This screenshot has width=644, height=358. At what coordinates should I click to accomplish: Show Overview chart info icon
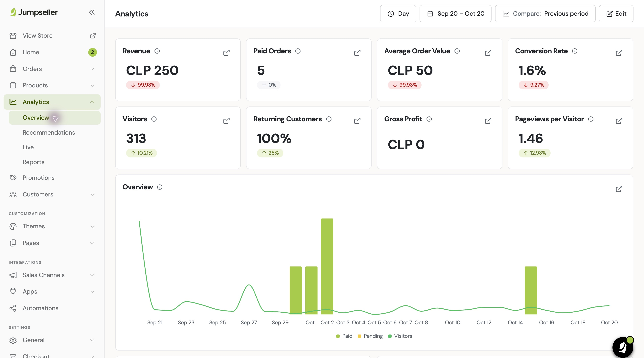click(159, 187)
